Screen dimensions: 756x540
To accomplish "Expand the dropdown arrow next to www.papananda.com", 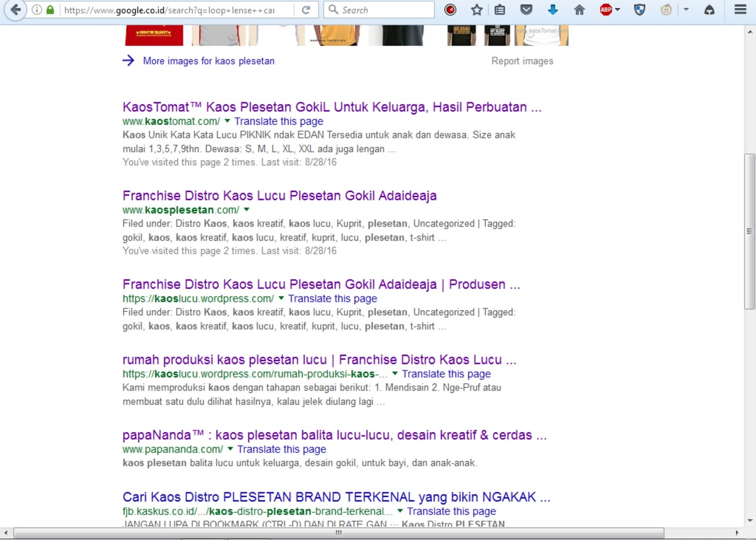I will click(230, 448).
